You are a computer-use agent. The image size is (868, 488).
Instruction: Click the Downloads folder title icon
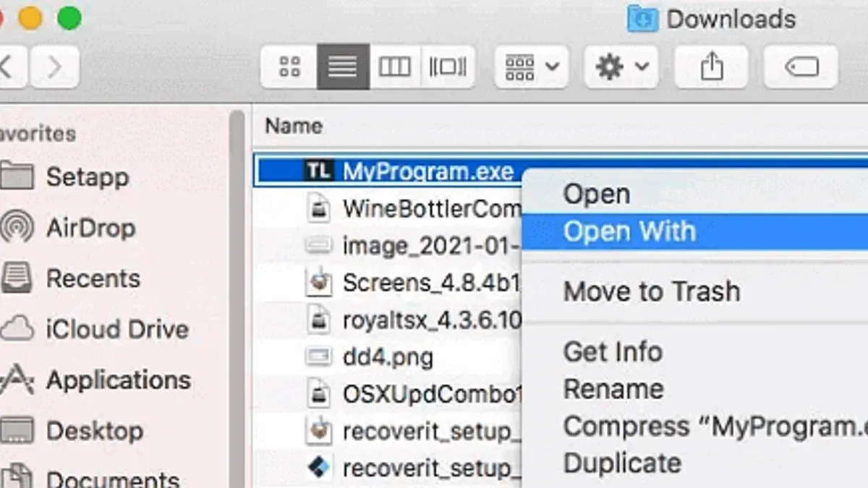pos(642,19)
